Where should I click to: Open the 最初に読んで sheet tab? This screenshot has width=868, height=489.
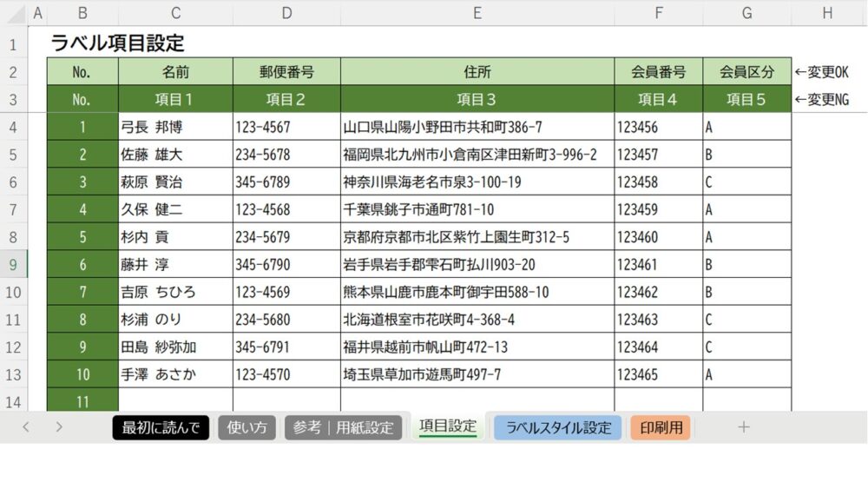(x=161, y=427)
